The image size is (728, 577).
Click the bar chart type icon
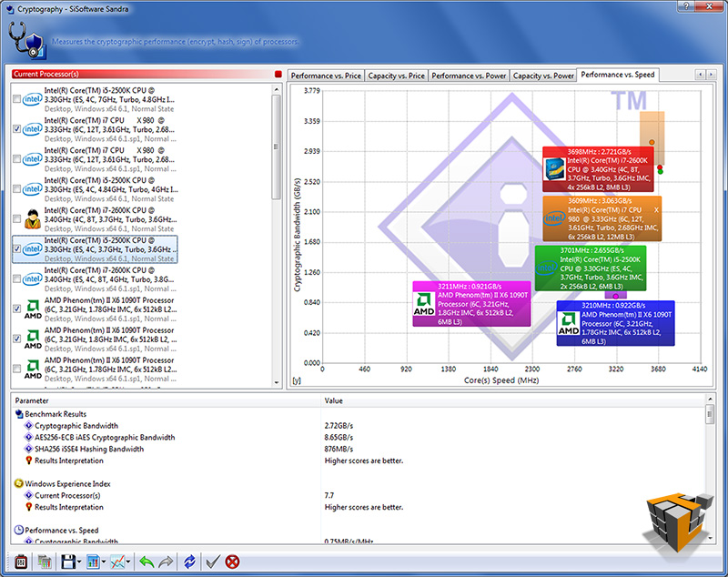click(93, 562)
